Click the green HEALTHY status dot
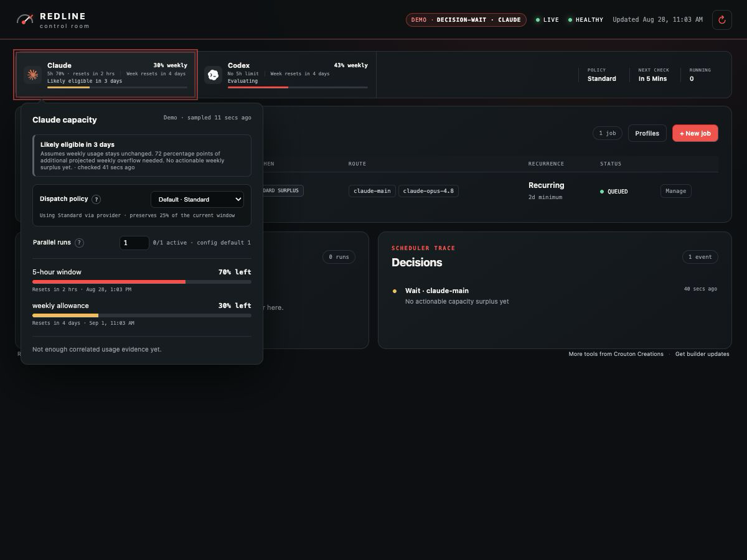Screen dimensions: 747x560 click(x=570, y=20)
